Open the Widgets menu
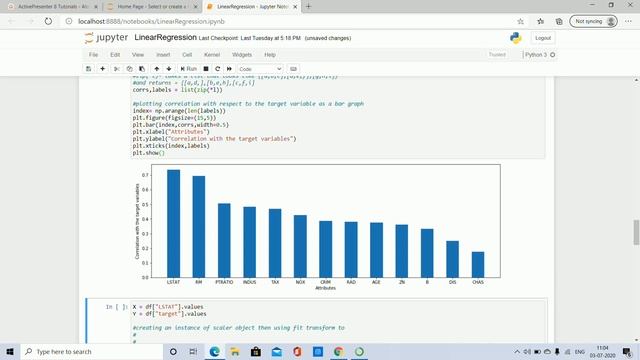Image resolution: width=640 pixels, height=360 pixels. [x=242, y=55]
